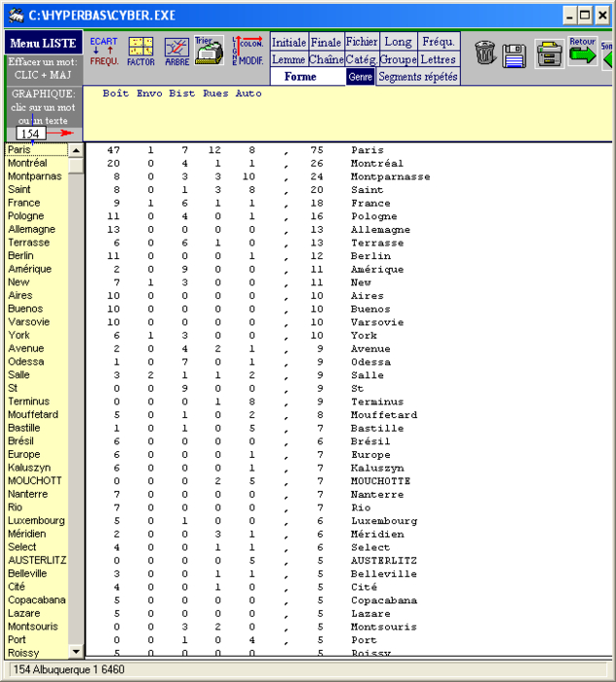616x682 pixels.
Task: Click the red arrow beside 154
Action: click(x=60, y=133)
